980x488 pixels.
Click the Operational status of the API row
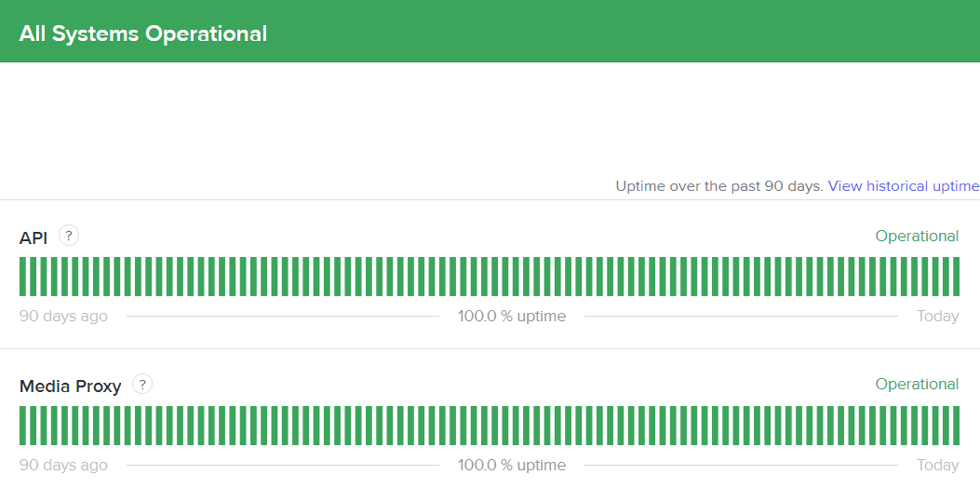tap(917, 237)
